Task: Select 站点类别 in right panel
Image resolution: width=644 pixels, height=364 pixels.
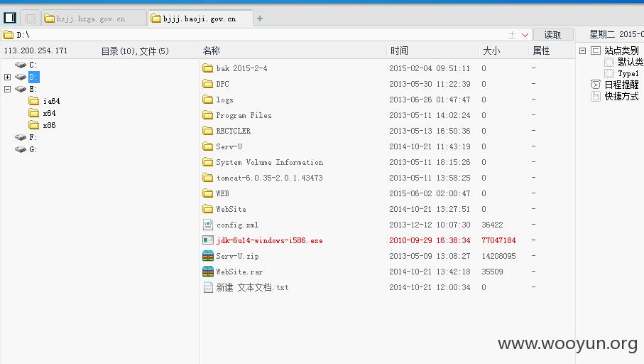Action: click(x=621, y=50)
